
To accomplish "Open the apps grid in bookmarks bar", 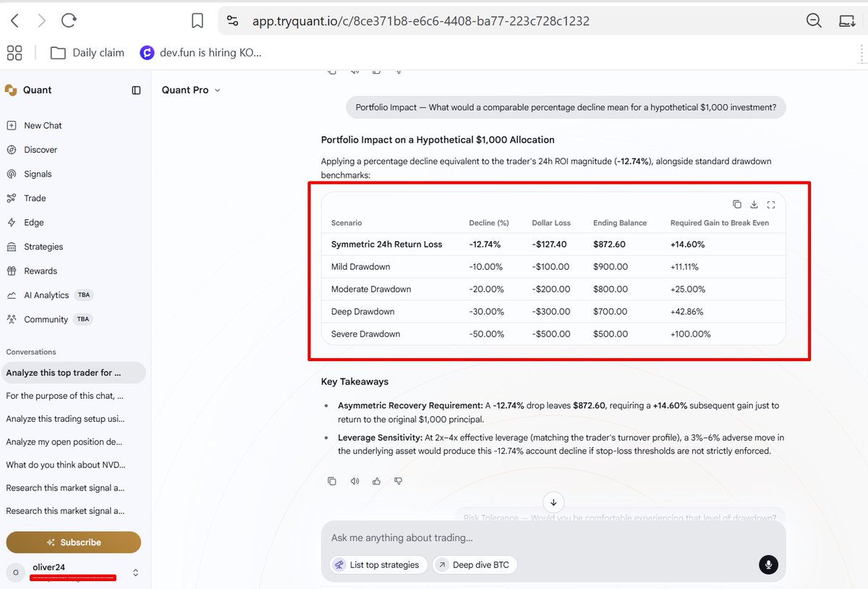I will coord(14,52).
